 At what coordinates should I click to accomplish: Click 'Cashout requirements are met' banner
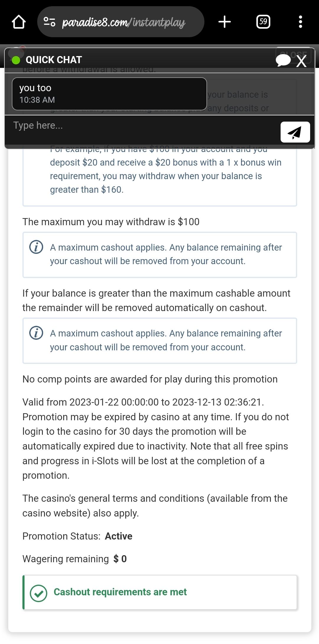click(159, 592)
